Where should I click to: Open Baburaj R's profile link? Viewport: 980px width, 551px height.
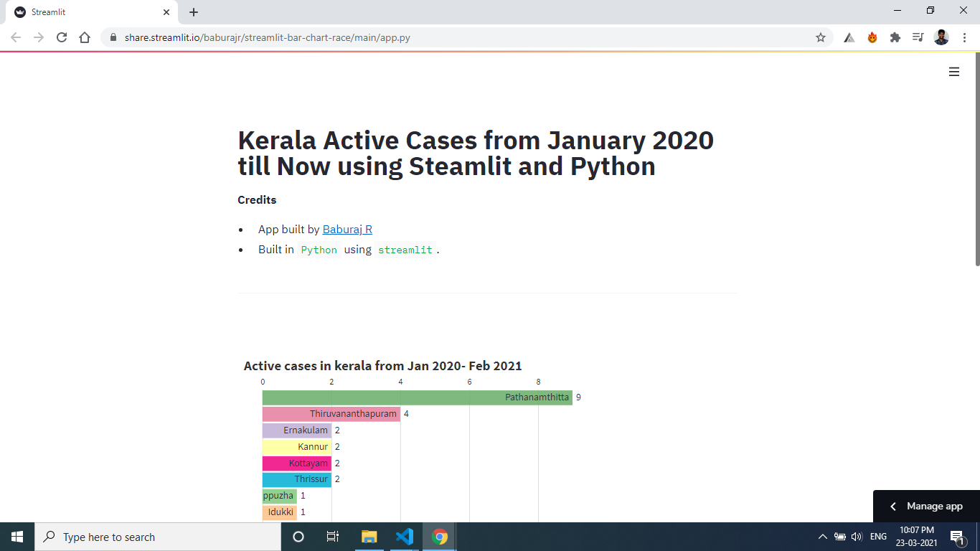click(x=347, y=230)
